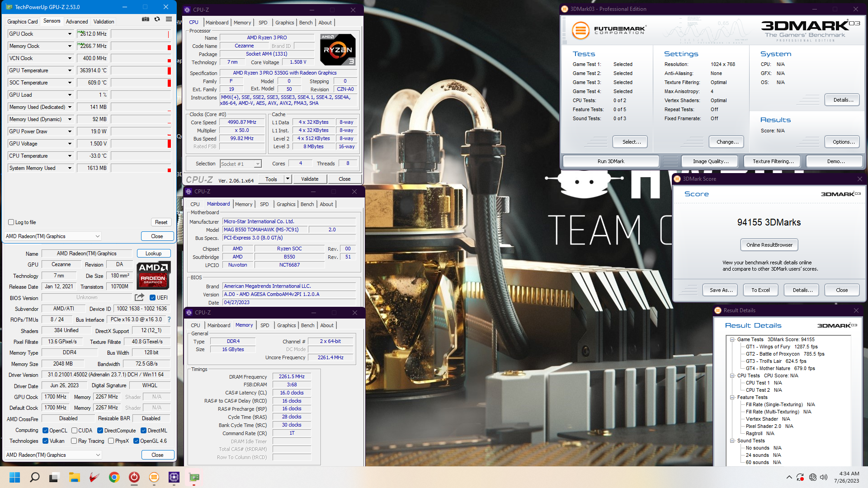Switch to GPU-Z Validation tab
Screen dimensions: 868x488
(x=104, y=22)
